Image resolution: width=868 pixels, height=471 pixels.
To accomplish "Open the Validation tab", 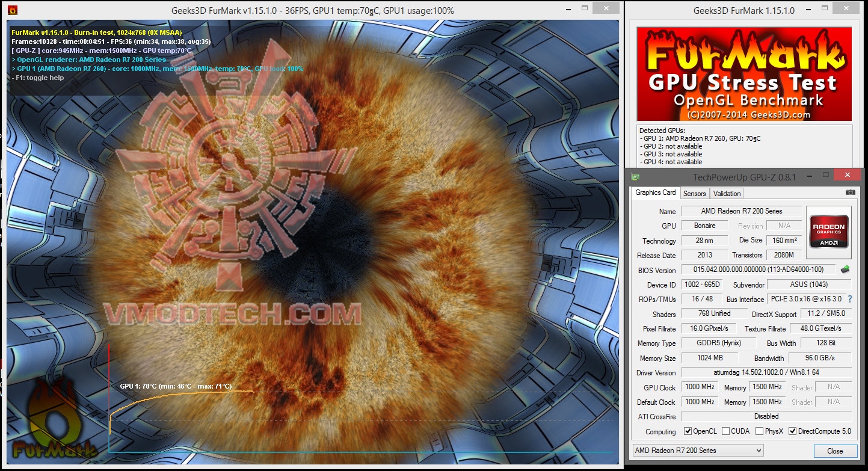I will click(726, 193).
